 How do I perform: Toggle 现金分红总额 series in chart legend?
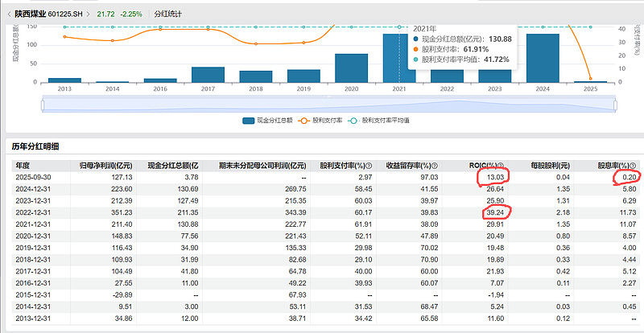(x=266, y=121)
